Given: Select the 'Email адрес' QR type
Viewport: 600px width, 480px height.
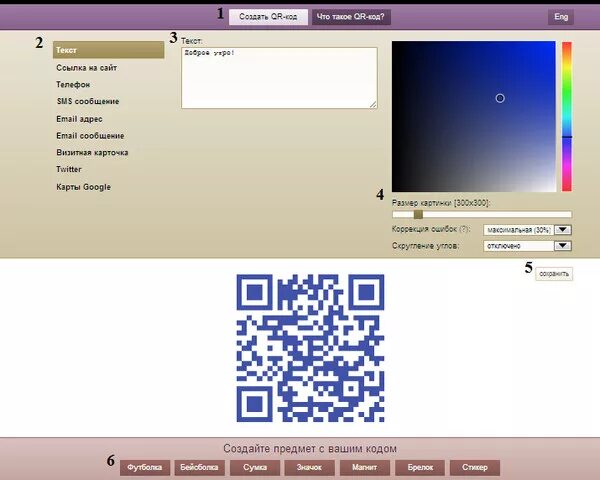Looking at the screenshot, I should (x=79, y=119).
